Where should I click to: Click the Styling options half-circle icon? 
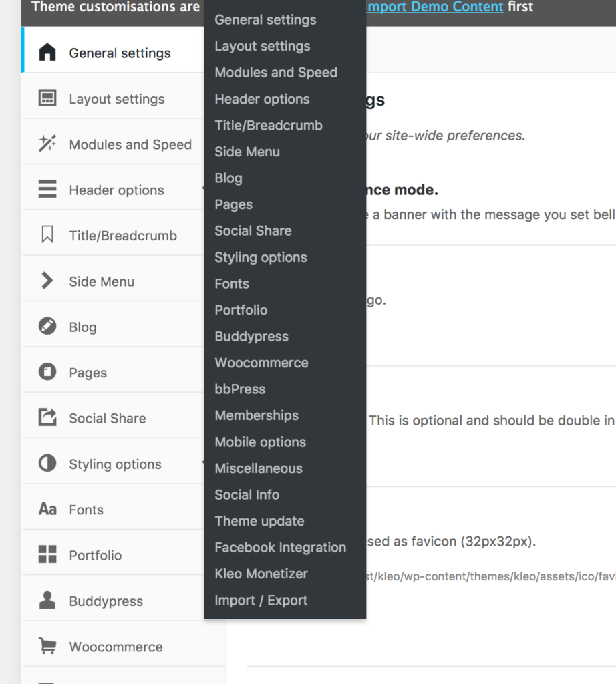coord(47,463)
